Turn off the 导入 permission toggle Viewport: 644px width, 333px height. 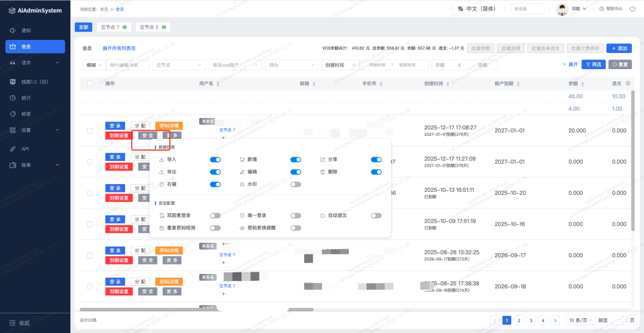click(215, 160)
